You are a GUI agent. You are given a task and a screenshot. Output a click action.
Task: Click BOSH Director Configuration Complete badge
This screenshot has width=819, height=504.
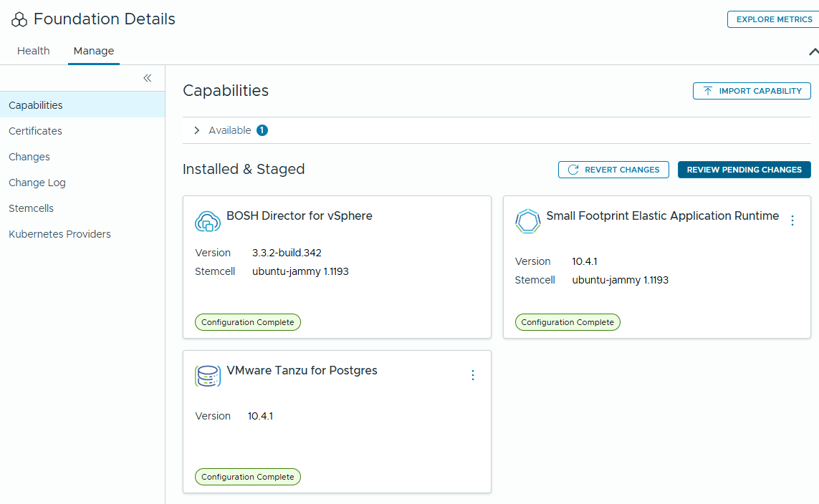(248, 322)
